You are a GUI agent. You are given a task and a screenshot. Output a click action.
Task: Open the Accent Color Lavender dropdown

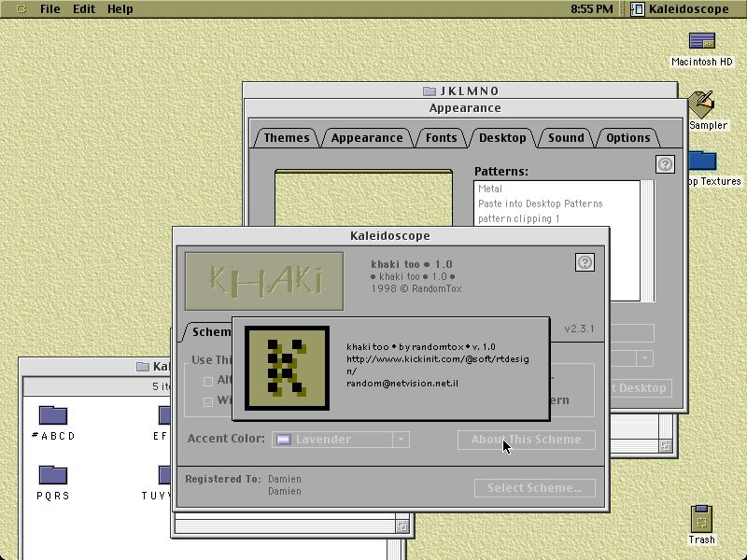[x=340, y=440]
